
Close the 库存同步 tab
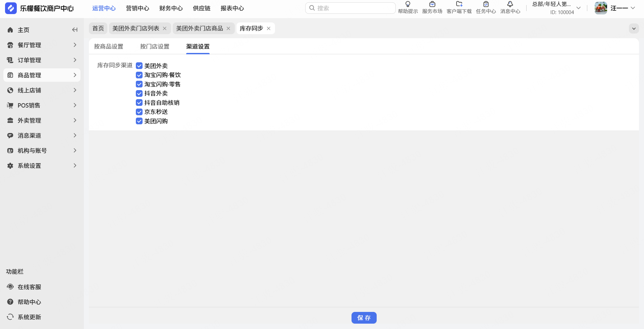point(269,28)
